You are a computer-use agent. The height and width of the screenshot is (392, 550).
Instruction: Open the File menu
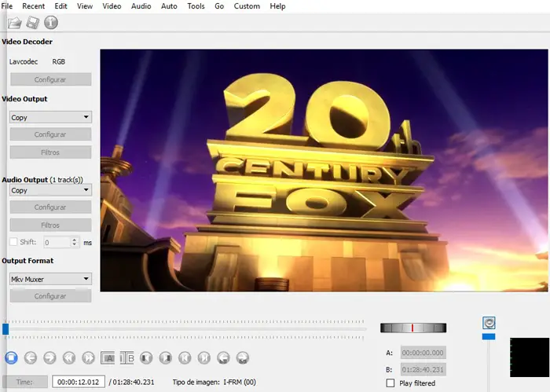(x=6, y=6)
